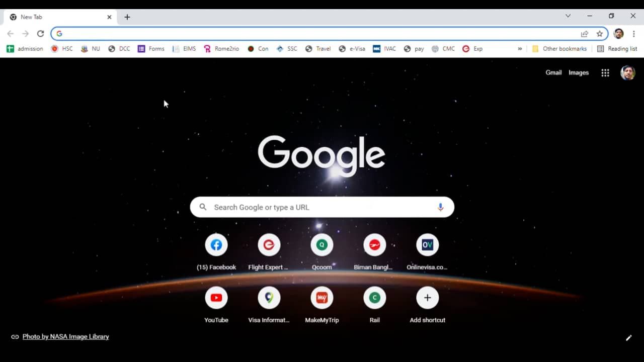Reload the page with the refresh icon
Screen dimensions: 644x362
pyautogui.click(x=40, y=34)
